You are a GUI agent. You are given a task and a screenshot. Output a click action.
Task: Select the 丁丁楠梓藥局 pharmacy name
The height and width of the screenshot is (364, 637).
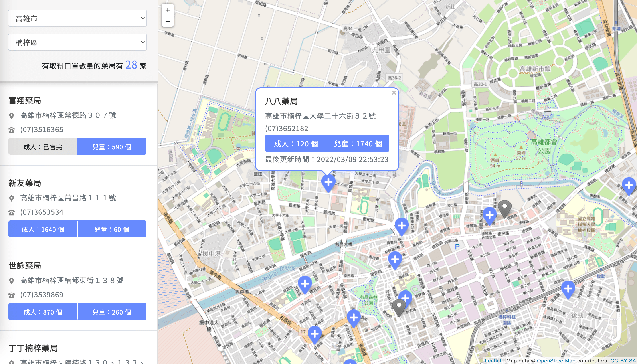(33, 348)
